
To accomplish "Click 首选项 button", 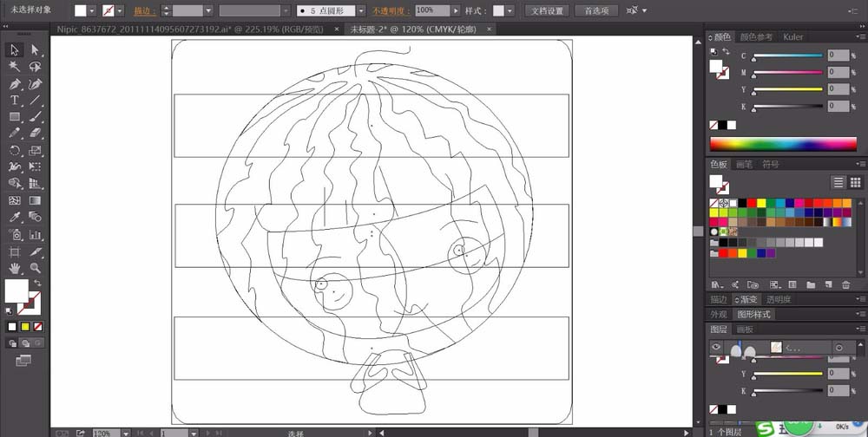I will tap(597, 10).
